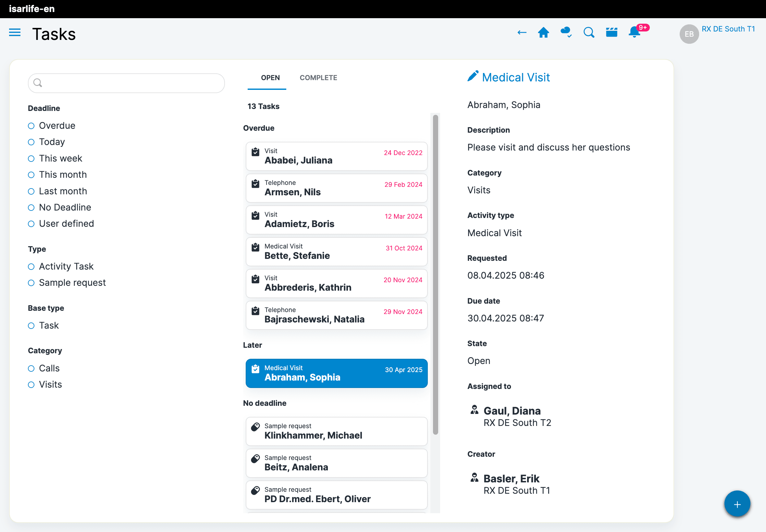The width and height of the screenshot is (766, 532).
Task: Select the Sample request type filter
Action: tap(31, 283)
